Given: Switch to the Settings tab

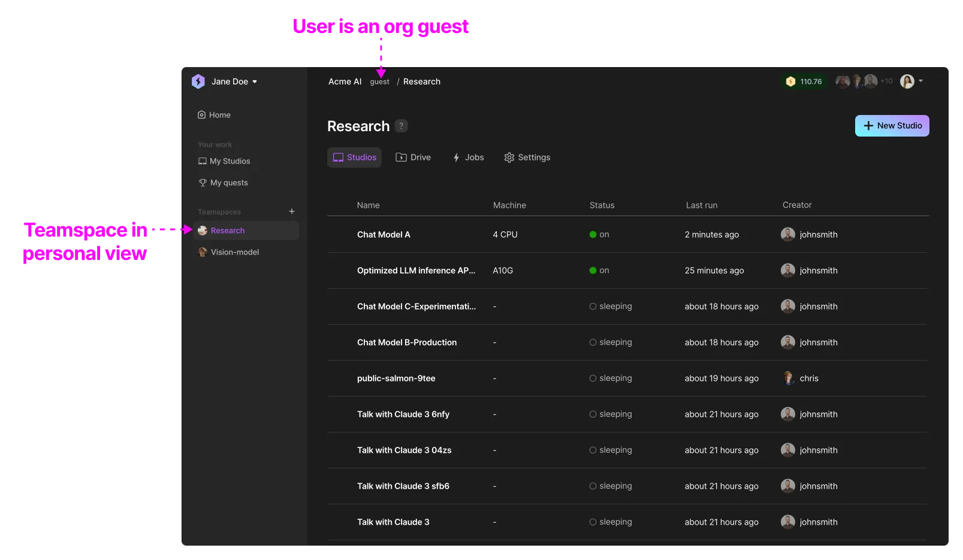Looking at the screenshot, I should coord(527,158).
